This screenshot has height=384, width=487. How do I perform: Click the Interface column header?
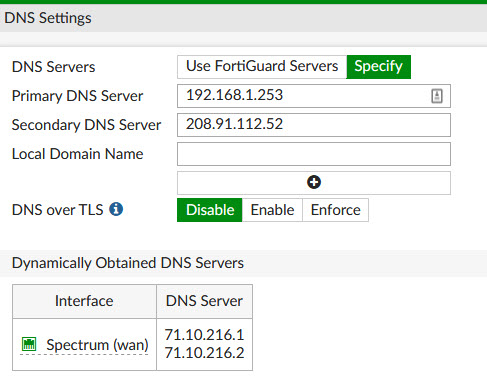pyautogui.click(x=84, y=301)
